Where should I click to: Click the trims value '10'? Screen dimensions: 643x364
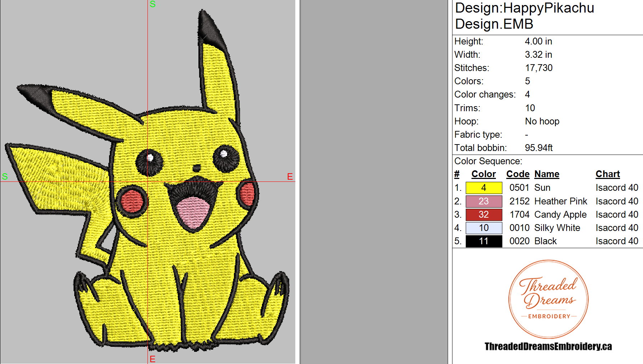530,108
